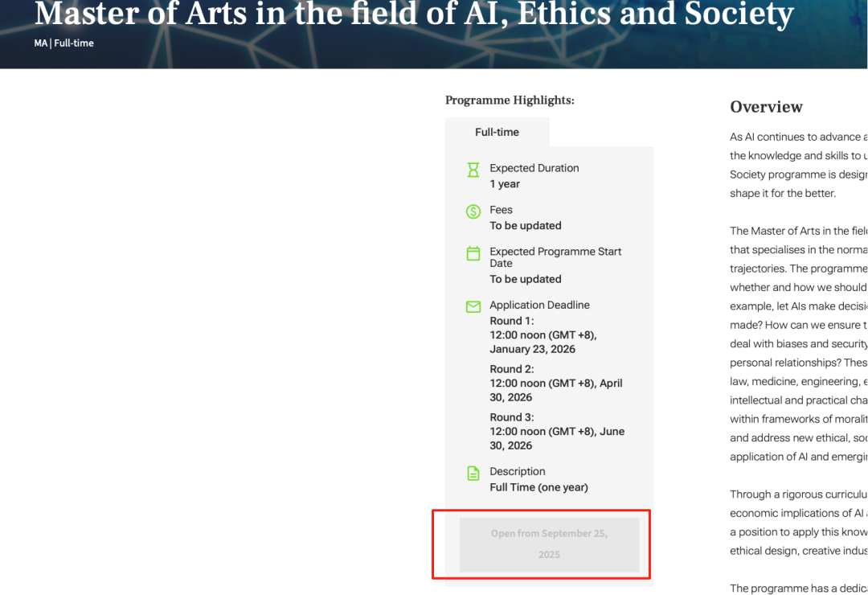Select the Round 3 deadline June 30, 2026

pos(557,438)
